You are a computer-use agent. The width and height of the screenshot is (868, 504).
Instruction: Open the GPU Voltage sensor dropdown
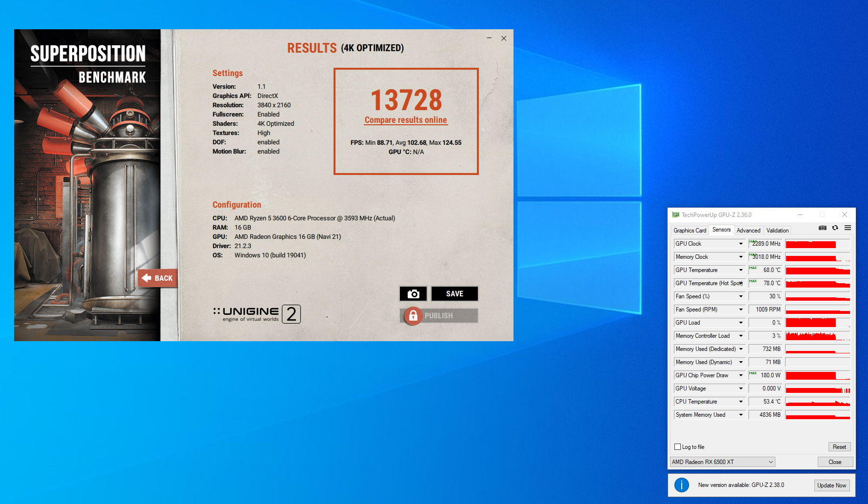point(741,388)
